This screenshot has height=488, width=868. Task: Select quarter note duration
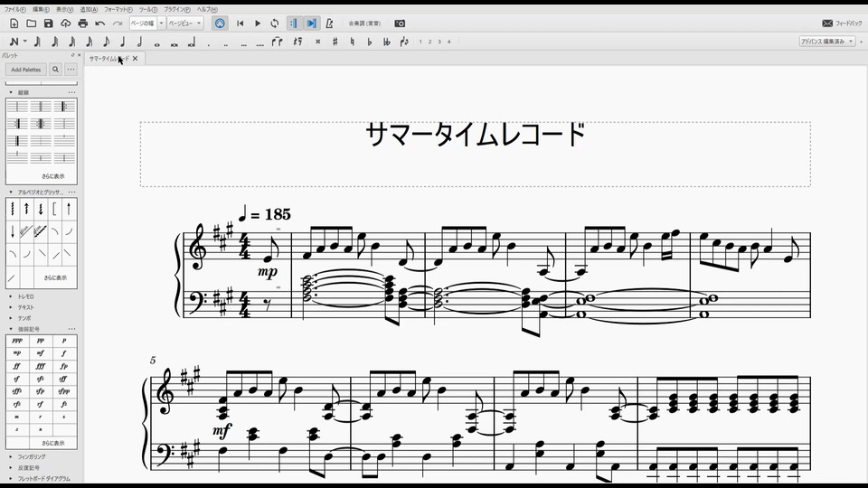[x=123, y=42]
